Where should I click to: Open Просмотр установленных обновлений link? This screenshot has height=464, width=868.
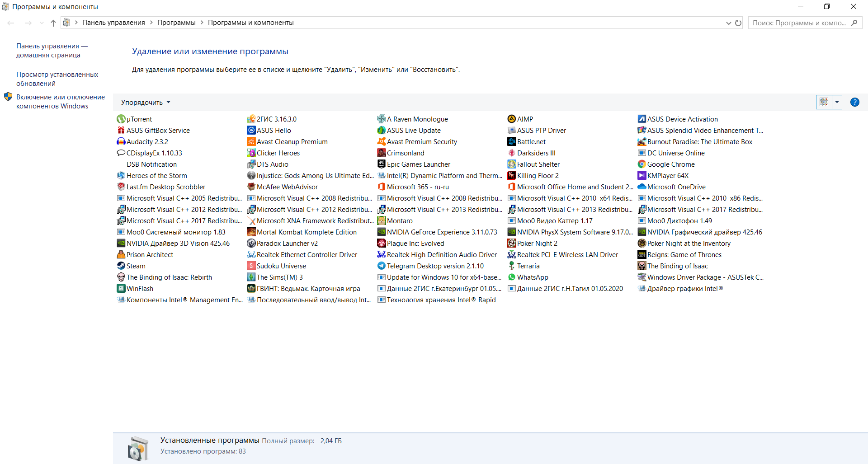[x=57, y=79]
